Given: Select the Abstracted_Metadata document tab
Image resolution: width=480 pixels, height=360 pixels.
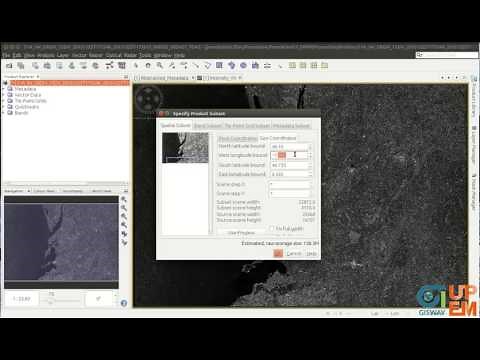Looking at the screenshot, I should click(162, 78).
